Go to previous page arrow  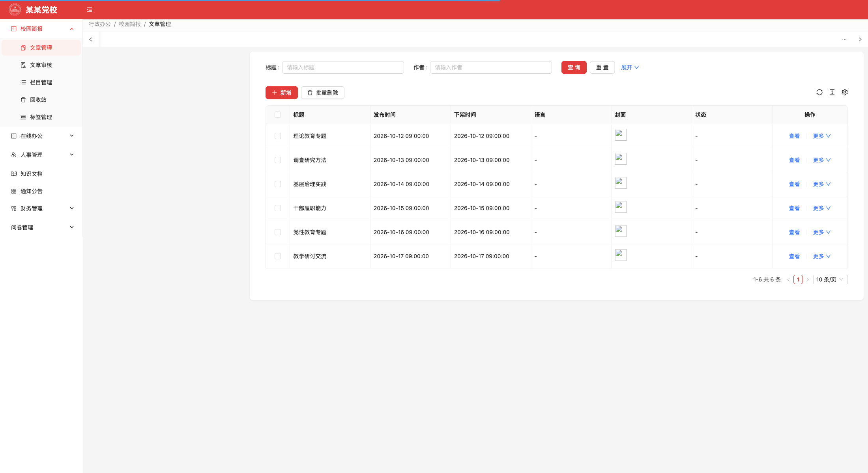[x=789, y=279]
